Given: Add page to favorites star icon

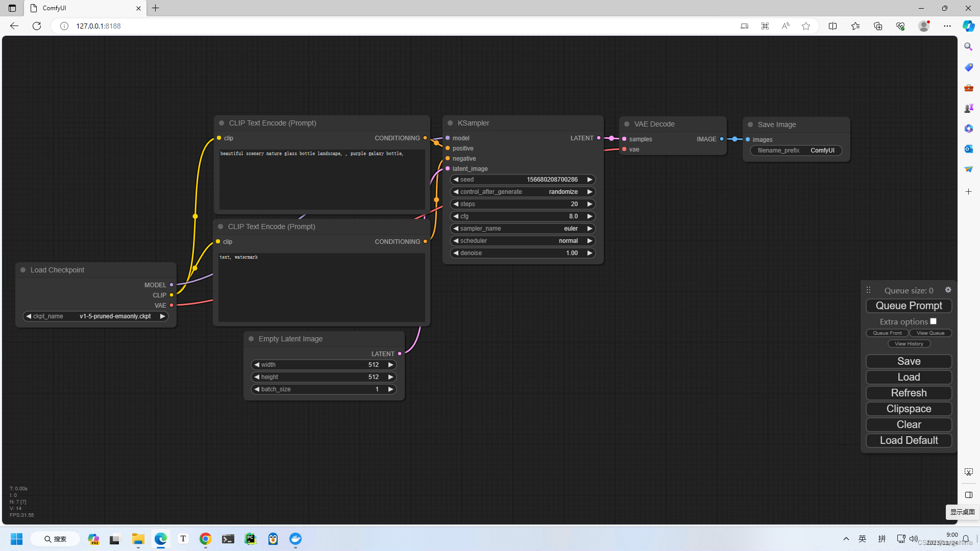Looking at the screenshot, I should click(x=806, y=26).
